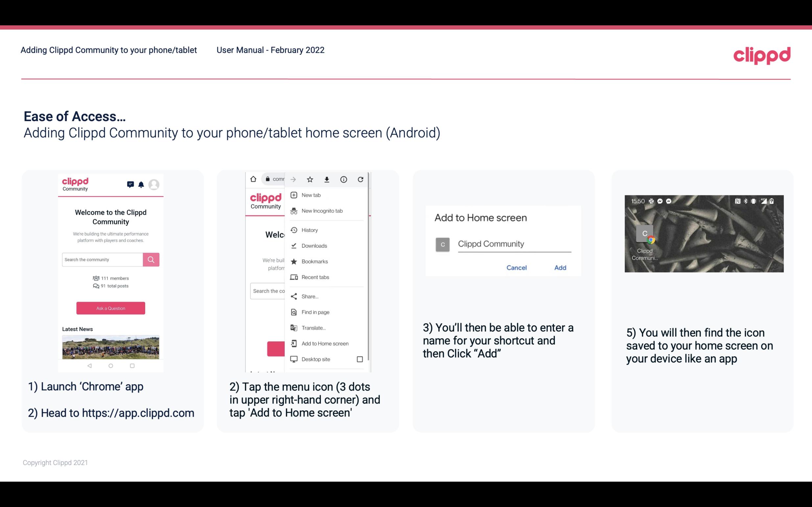This screenshot has width=812, height=507.
Task: Click the search icon in community search bar
Action: pos(151,259)
